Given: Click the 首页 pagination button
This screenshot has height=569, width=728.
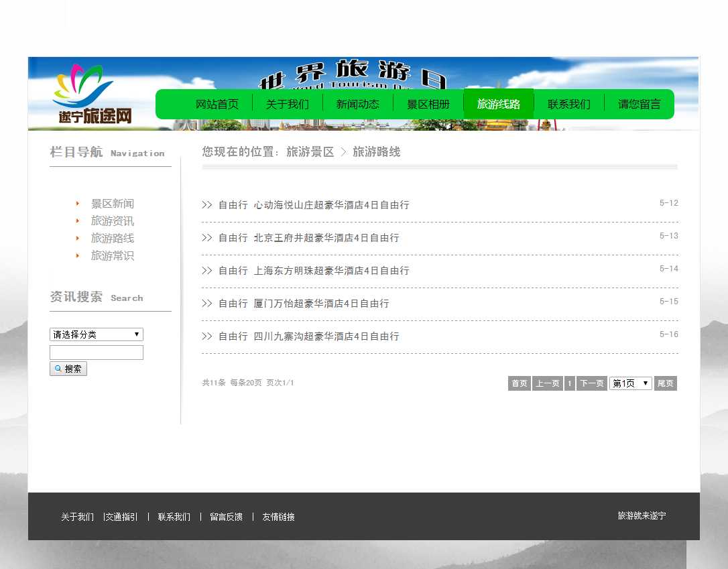Looking at the screenshot, I should pyautogui.click(x=519, y=383).
